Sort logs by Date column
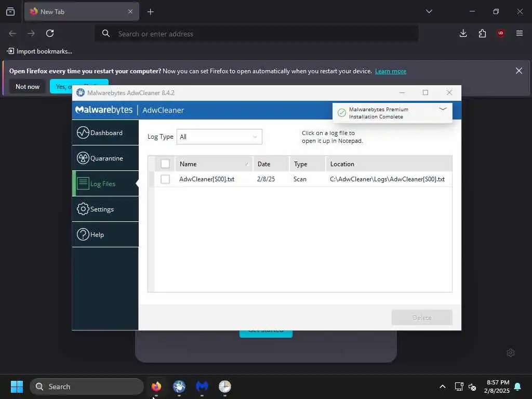 click(x=271, y=164)
